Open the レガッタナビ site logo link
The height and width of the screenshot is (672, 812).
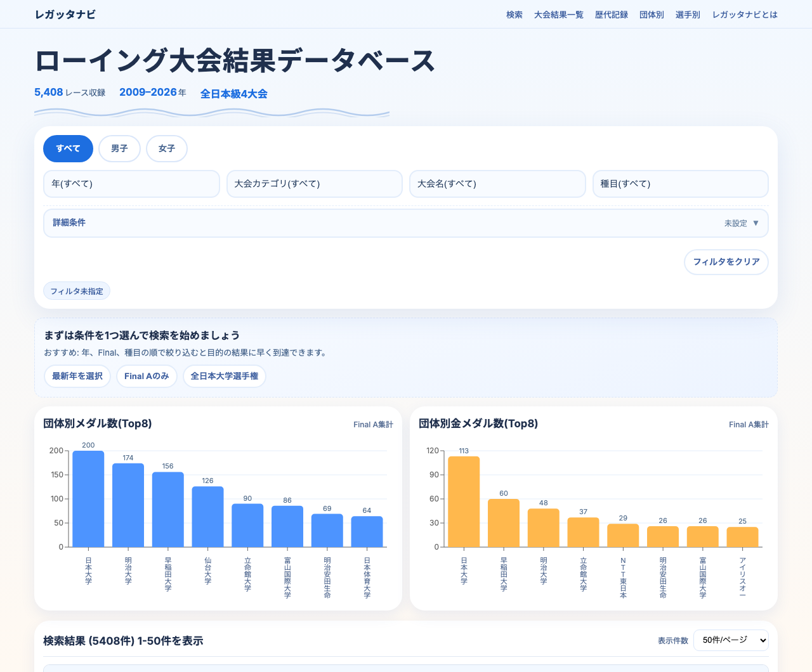coord(65,15)
